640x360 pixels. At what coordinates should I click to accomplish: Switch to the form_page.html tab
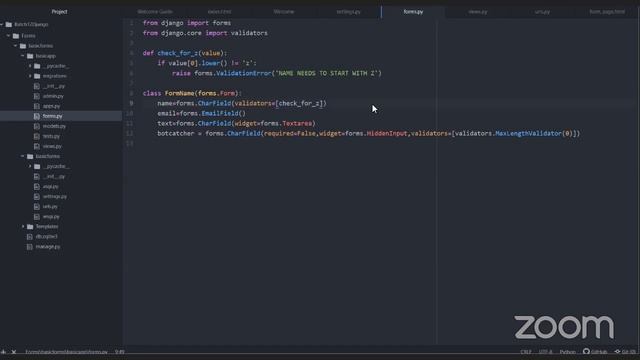(x=607, y=12)
